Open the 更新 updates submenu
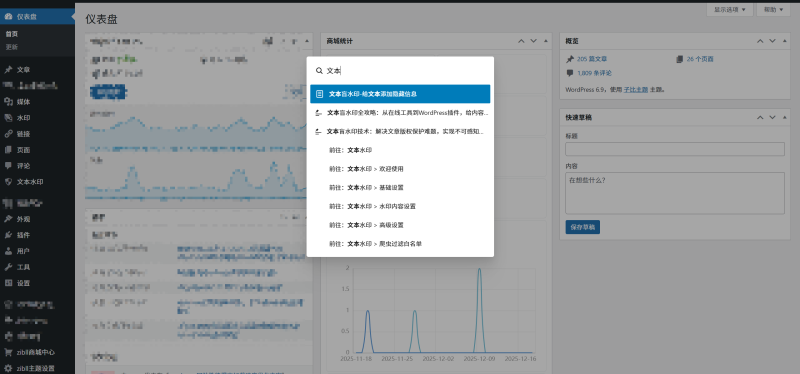The height and width of the screenshot is (374, 800). click(x=12, y=47)
